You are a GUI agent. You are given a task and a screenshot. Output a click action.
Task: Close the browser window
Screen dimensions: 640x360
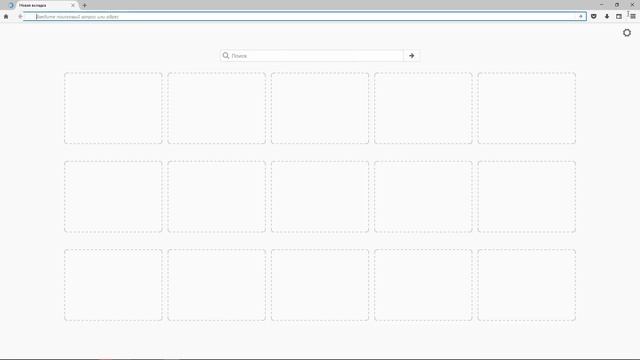632,4
